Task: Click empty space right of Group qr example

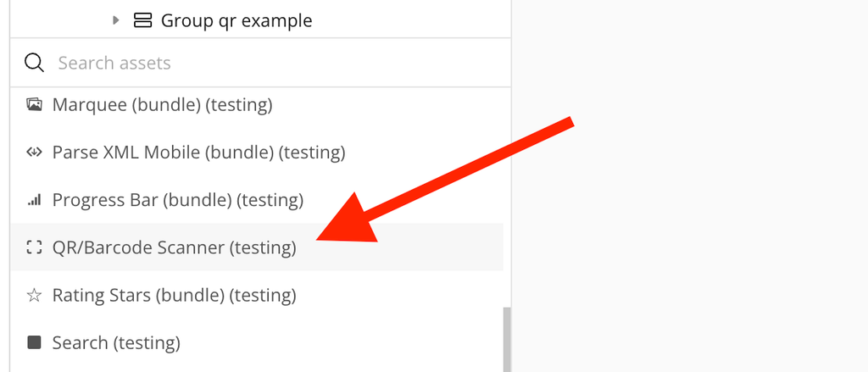Action: [407, 20]
